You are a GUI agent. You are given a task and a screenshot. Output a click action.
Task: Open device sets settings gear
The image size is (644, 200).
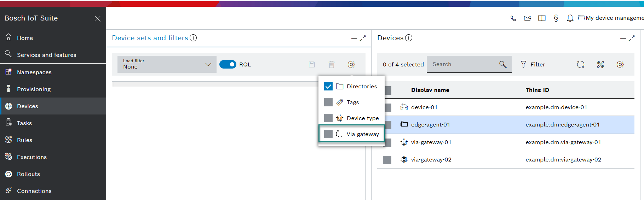coord(351,64)
